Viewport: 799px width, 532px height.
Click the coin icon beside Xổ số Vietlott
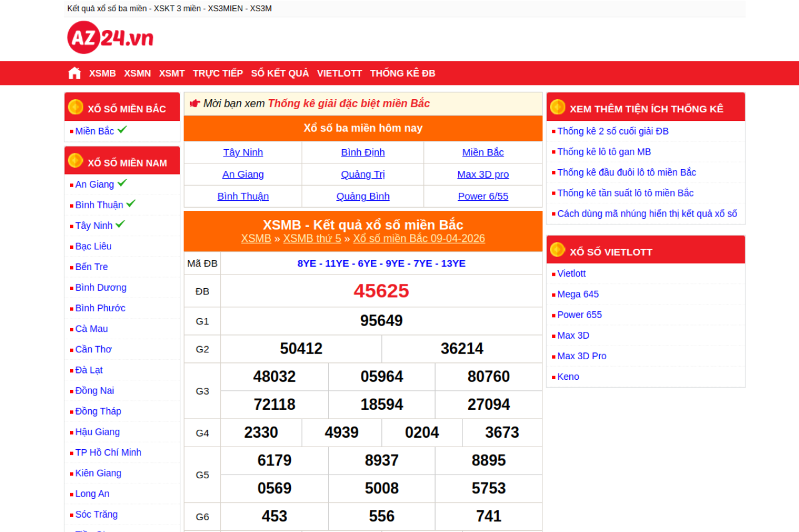pyautogui.click(x=557, y=250)
